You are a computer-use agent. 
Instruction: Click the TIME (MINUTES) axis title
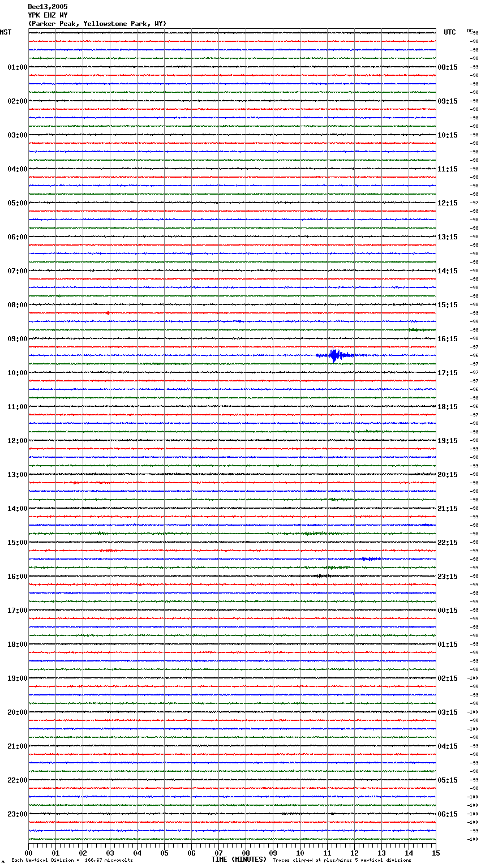tap(239, 860)
